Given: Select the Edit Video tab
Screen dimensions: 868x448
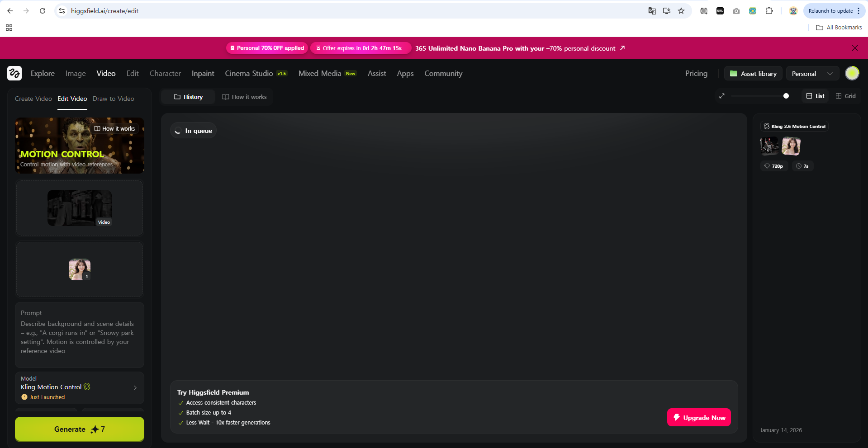Looking at the screenshot, I should tap(72, 99).
